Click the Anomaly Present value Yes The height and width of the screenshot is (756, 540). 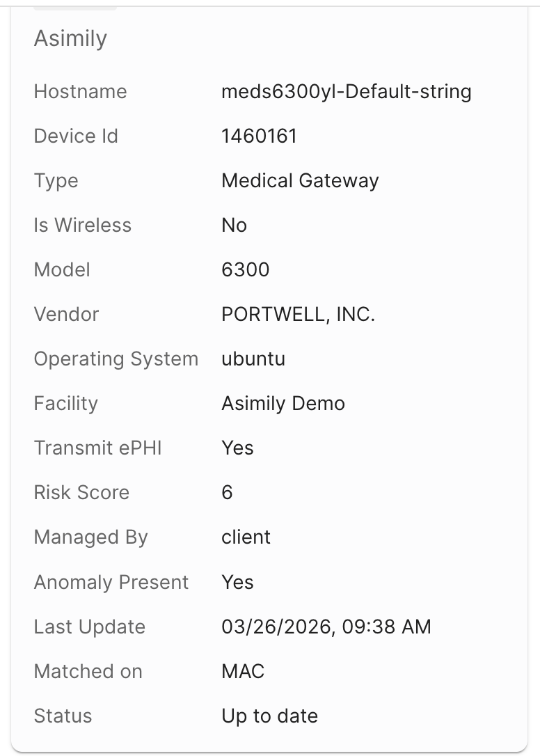[237, 582]
